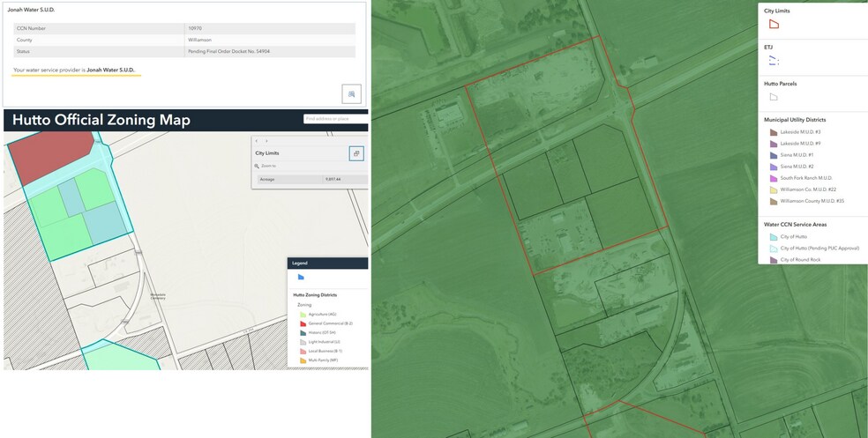Click the ETJ dashed outline legend symbol
This screenshot has width=868, height=438.
(x=774, y=61)
